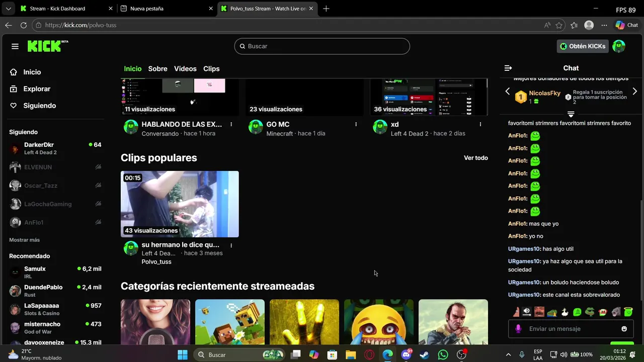Open Steam from taskbar
644x362 pixels.
(x=424, y=355)
